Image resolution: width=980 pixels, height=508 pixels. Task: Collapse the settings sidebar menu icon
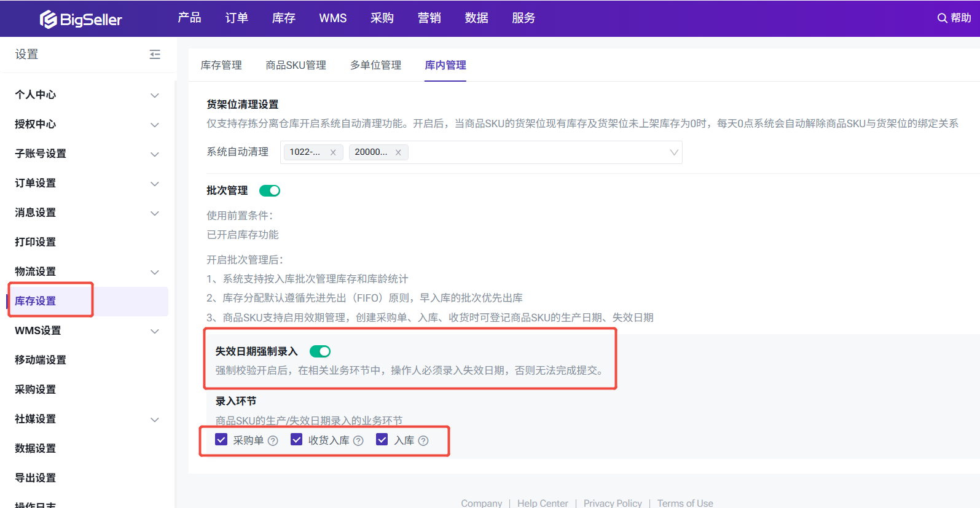[155, 55]
